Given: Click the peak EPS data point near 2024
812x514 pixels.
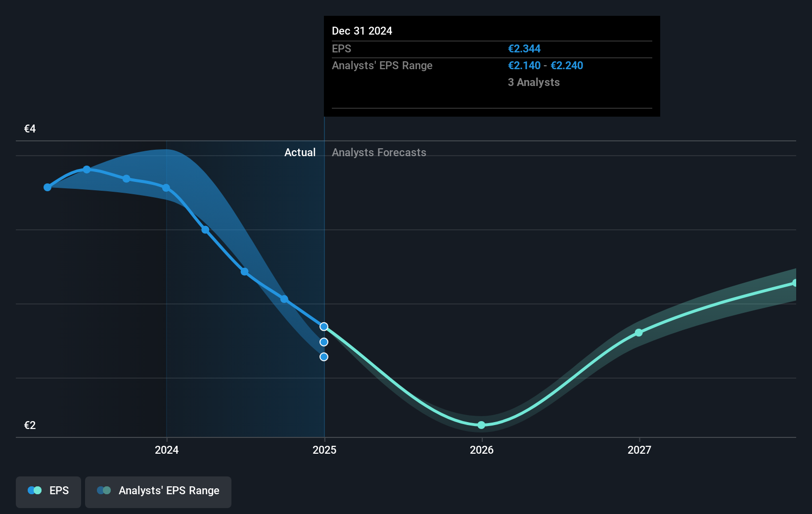Looking at the screenshot, I should coord(87,170).
